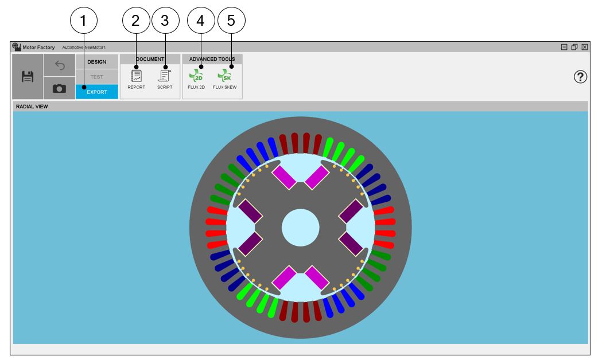Image resolution: width=610 pixels, height=364 pixels.
Task: Click the undo arrow icon
Action: (x=60, y=65)
